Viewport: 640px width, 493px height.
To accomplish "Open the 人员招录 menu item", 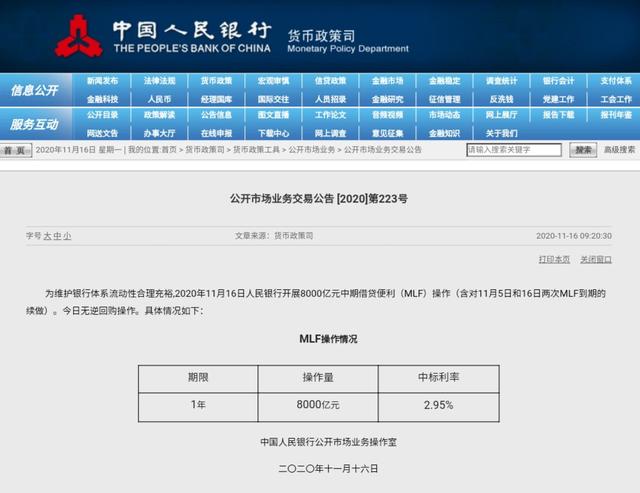I will (331, 99).
